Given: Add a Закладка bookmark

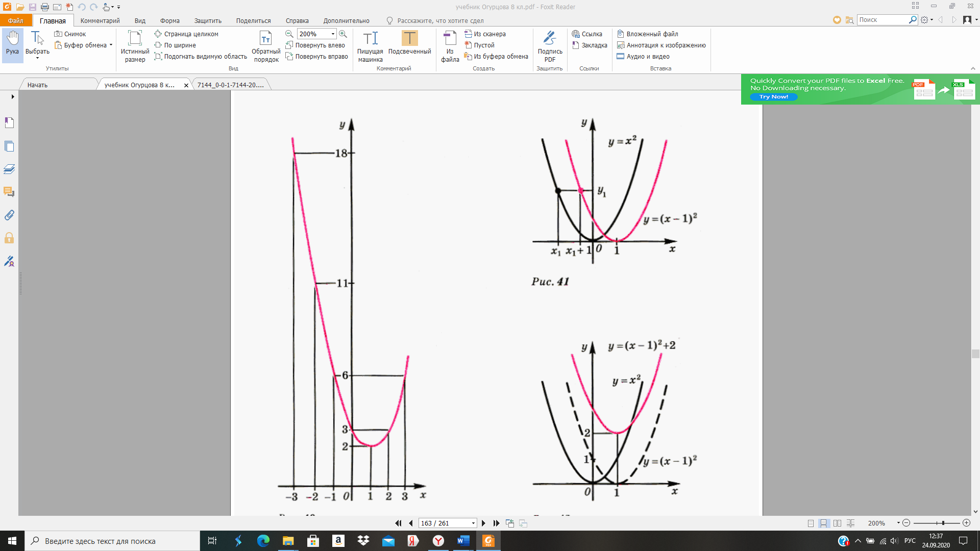Looking at the screenshot, I should pyautogui.click(x=590, y=45).
